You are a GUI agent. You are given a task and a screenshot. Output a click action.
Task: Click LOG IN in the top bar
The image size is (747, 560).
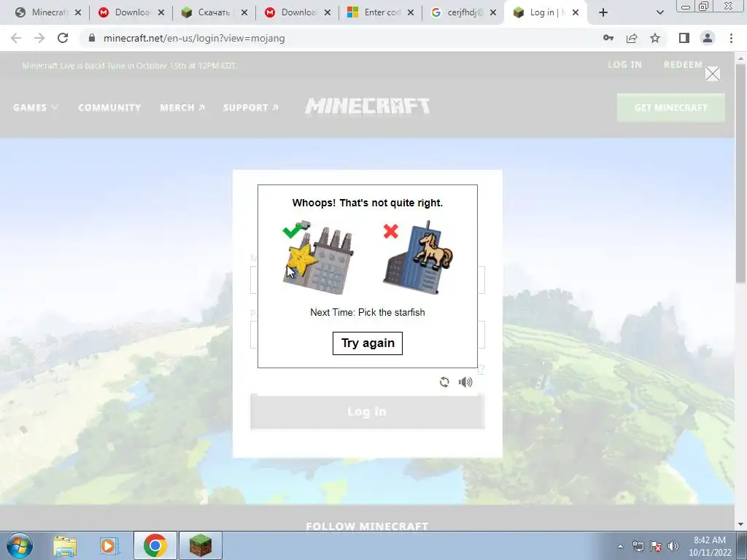click(624, 65)
